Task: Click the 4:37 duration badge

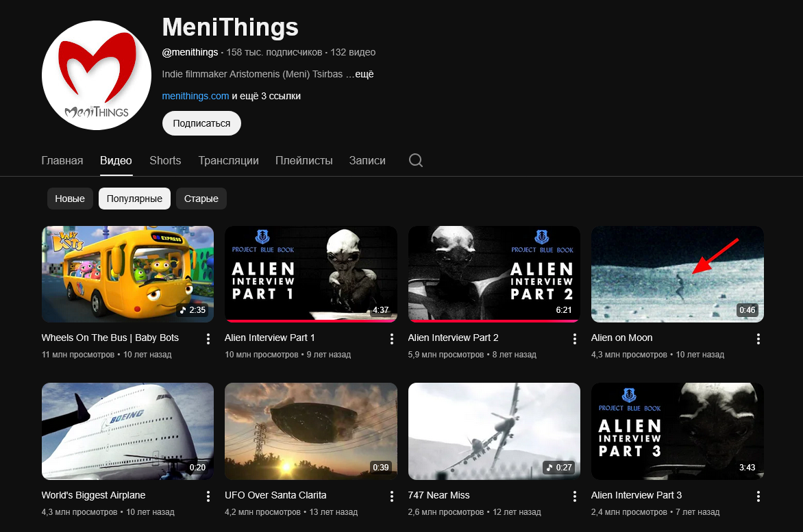Action: (x=380, y=310)
